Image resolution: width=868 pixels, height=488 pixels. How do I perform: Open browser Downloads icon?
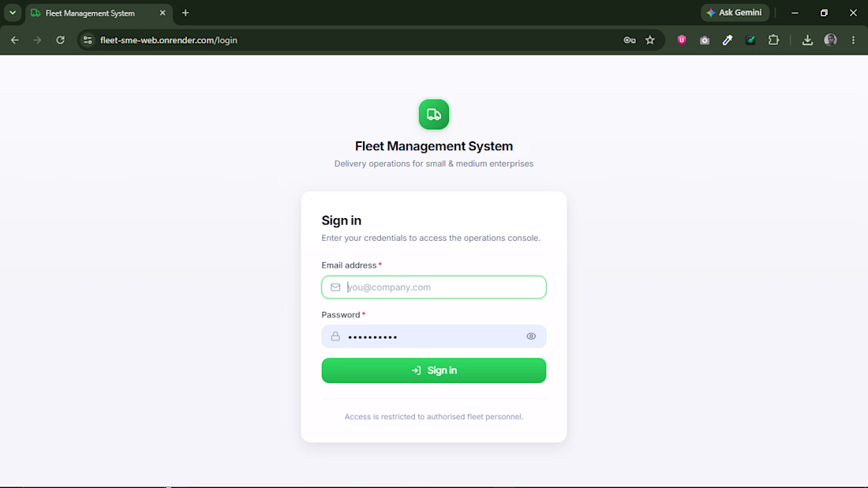point(808,40)
